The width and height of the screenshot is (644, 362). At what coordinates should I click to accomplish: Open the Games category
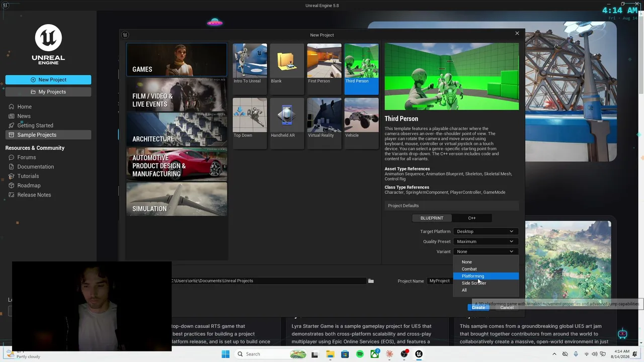pyautogui.click(x=177, y=60)
